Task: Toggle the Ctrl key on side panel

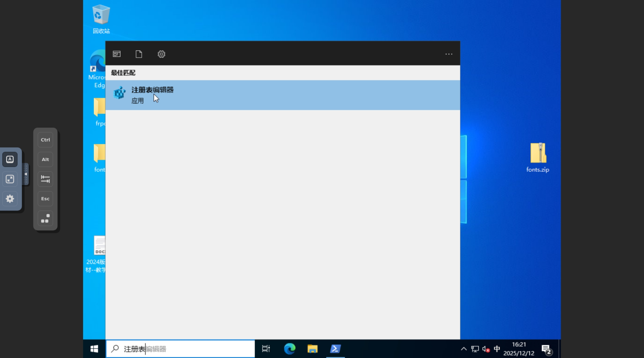Action: point(45,140)
